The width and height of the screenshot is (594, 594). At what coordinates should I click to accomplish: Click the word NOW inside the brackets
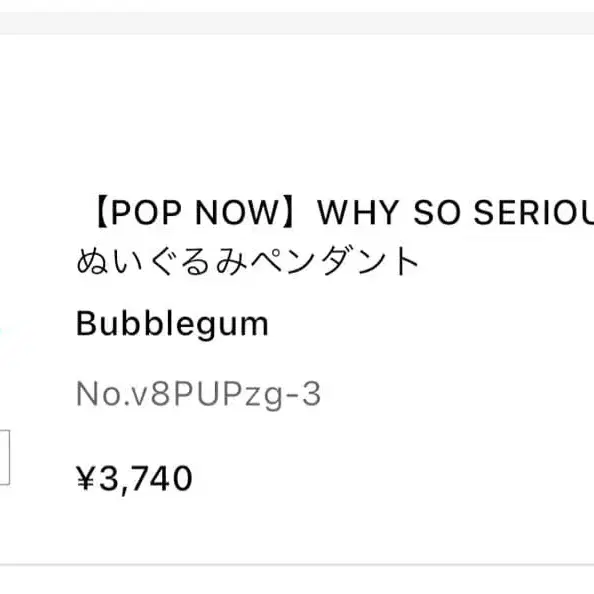coord(237,212)
